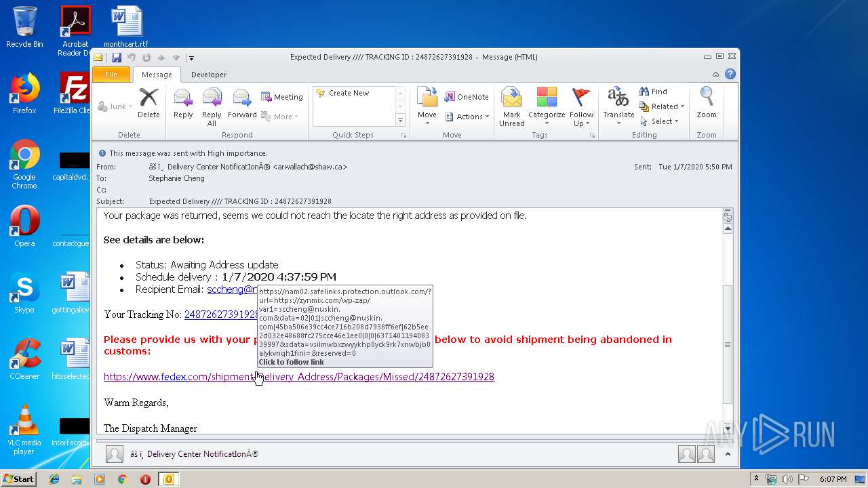Save the message using quick access icon

117,58
